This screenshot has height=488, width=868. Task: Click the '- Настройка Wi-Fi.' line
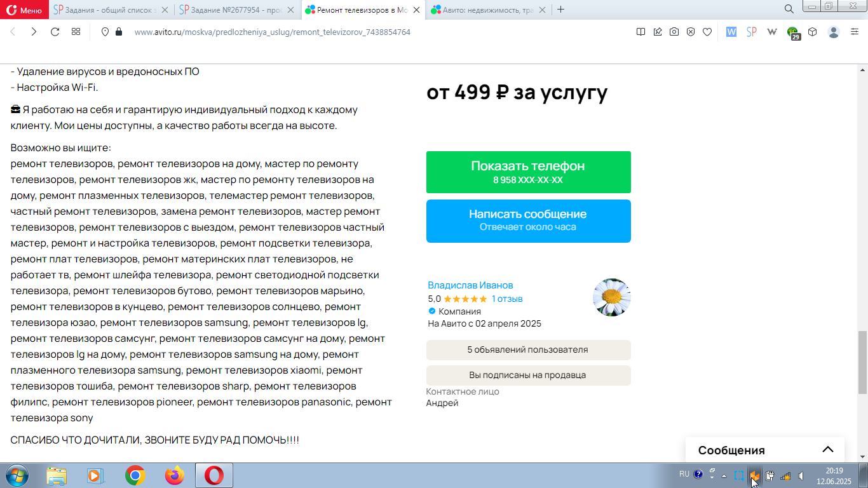(55, 88)
